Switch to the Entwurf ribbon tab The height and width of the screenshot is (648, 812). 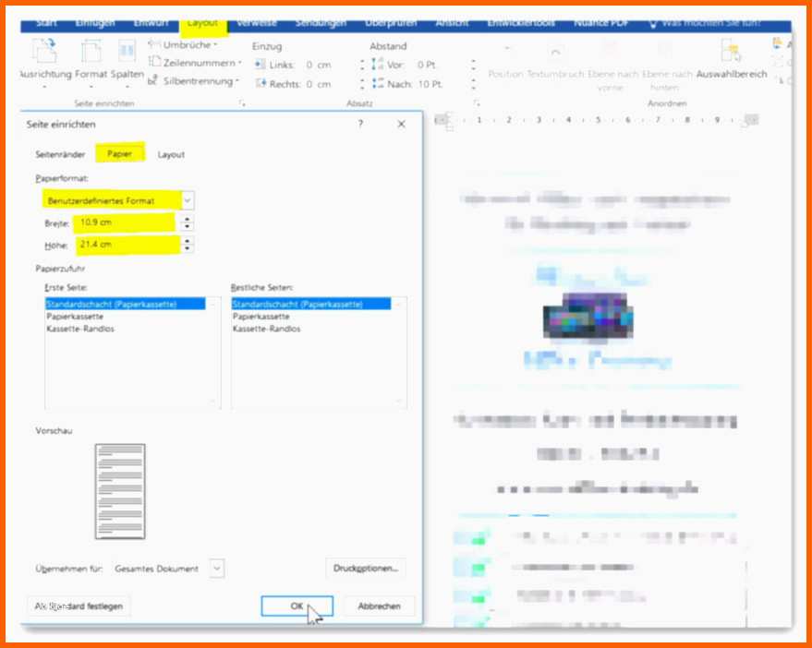coord(151,23)
